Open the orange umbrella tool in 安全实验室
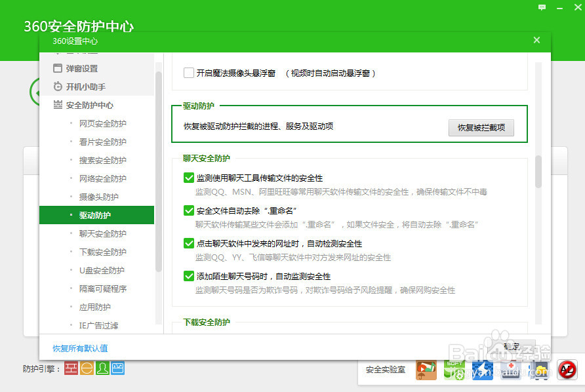 (x=426, y=370)
